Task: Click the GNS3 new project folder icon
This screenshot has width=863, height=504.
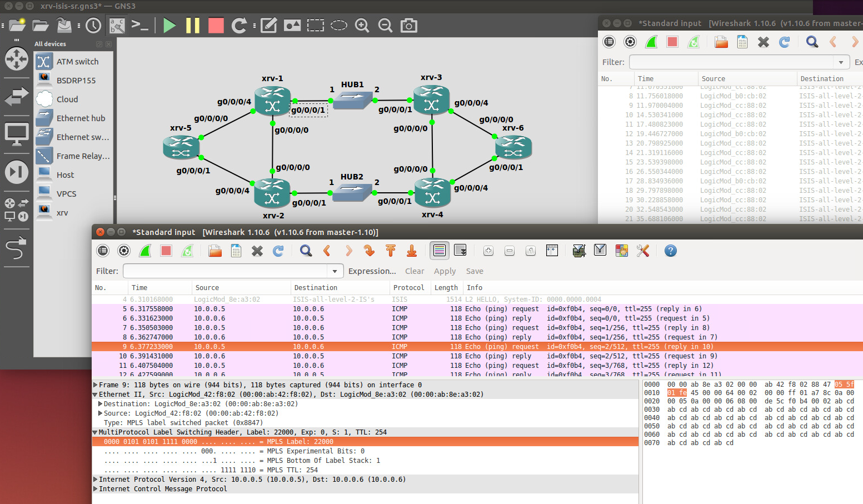Action: (x=17, y=26)
